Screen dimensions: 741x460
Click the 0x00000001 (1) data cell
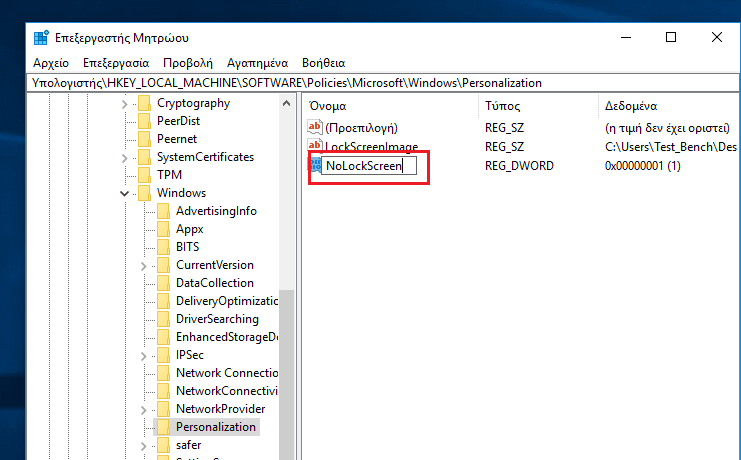pyautogui.click(x=642, y=166)
